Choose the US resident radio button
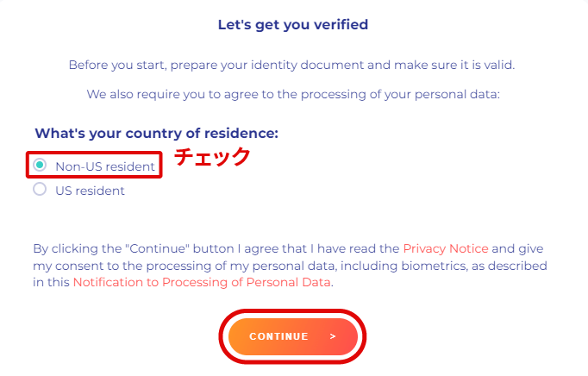 (x=40, y=191)
